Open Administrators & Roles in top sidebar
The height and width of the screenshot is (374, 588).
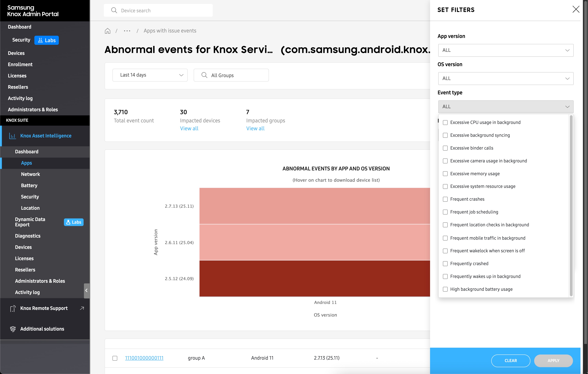[x=33, y=110]
